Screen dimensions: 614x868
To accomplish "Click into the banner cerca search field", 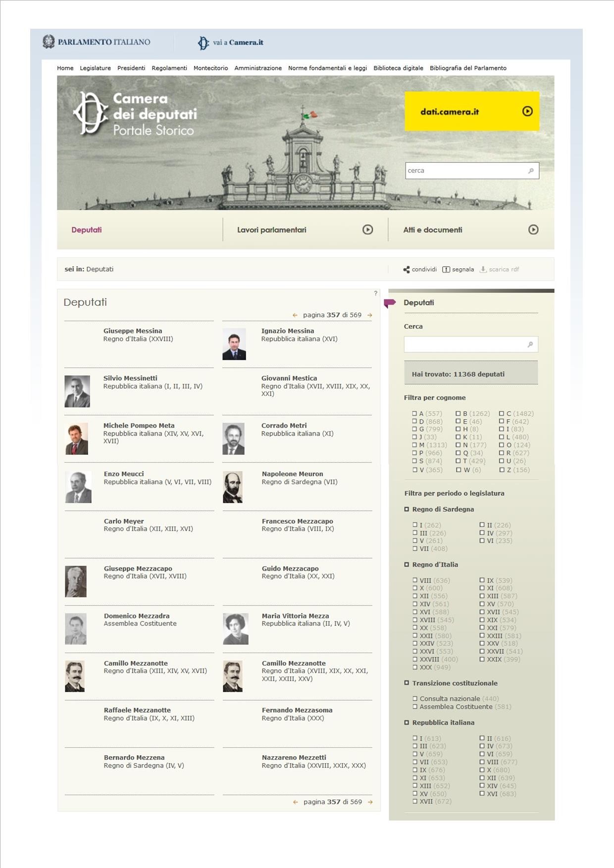I will tap(472, 171).
